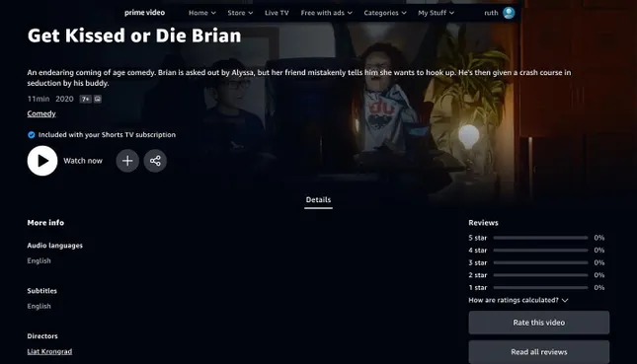Screen dimensions: 637x364
Task: Click the English subtitles value
Action: (39, 307)
